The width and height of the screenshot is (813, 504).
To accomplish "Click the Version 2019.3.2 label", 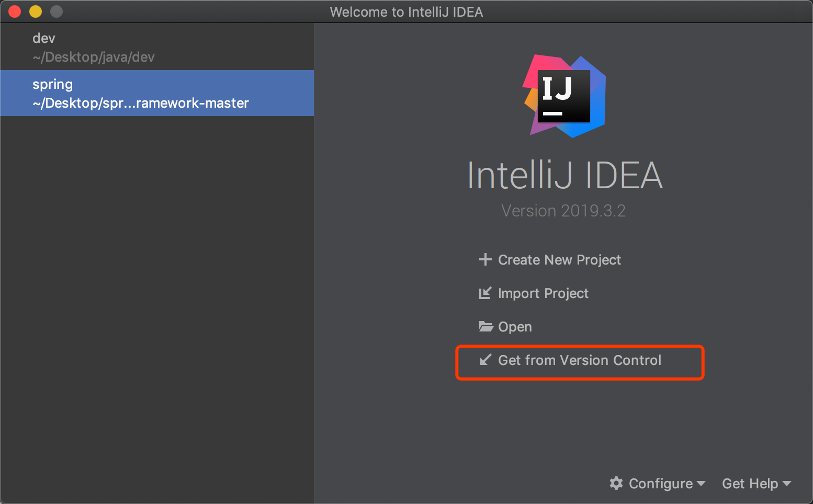I will pyautogui.click(x=563, y=211).
